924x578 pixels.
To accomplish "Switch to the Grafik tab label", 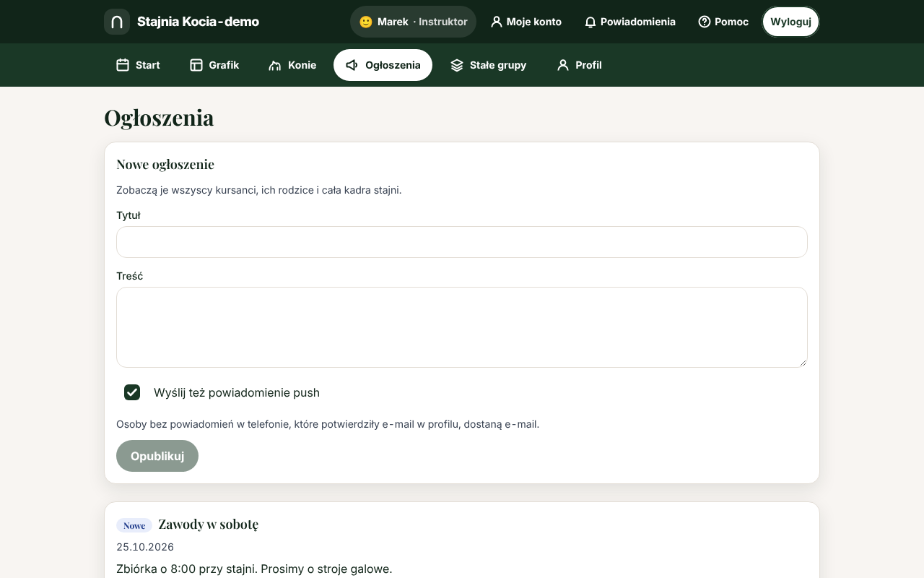I will point(224,65).
